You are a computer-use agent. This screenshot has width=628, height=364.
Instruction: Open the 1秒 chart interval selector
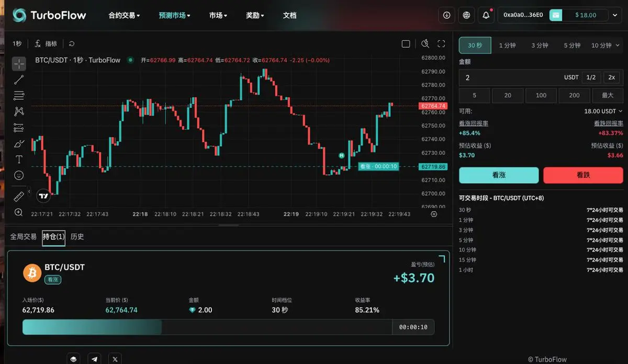tap(17, 44)
